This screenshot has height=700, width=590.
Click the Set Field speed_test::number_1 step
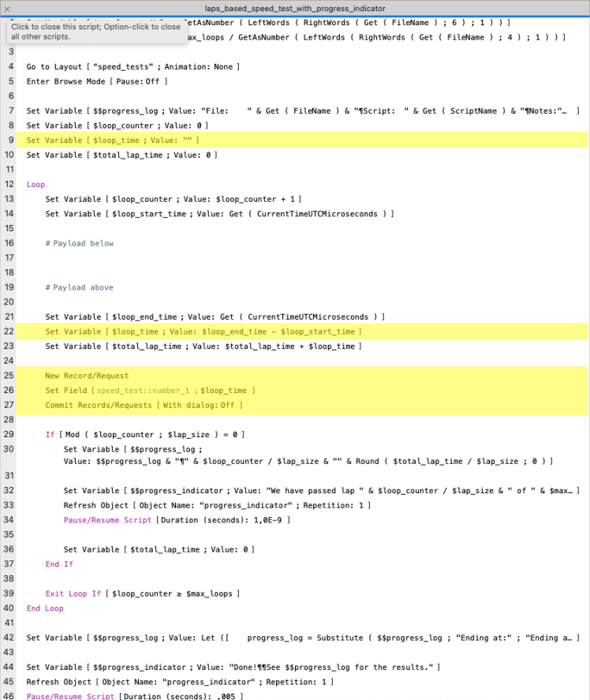click(150, 391)
